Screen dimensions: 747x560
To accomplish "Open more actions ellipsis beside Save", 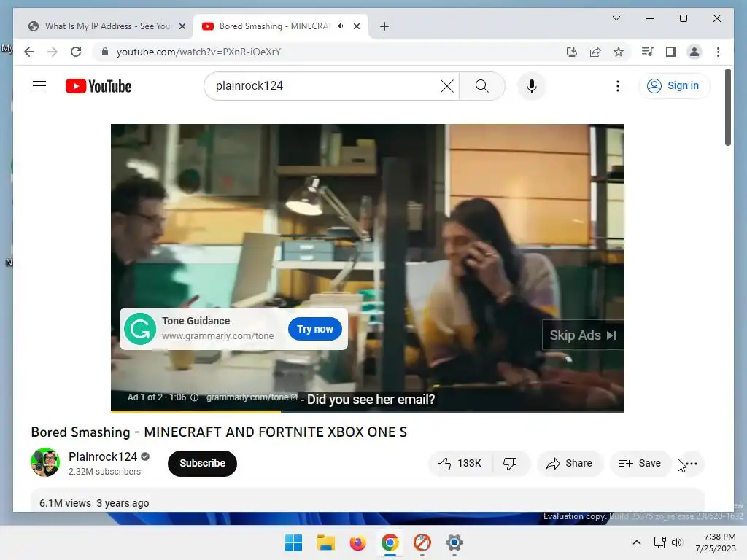I will [x=691, y=463].
